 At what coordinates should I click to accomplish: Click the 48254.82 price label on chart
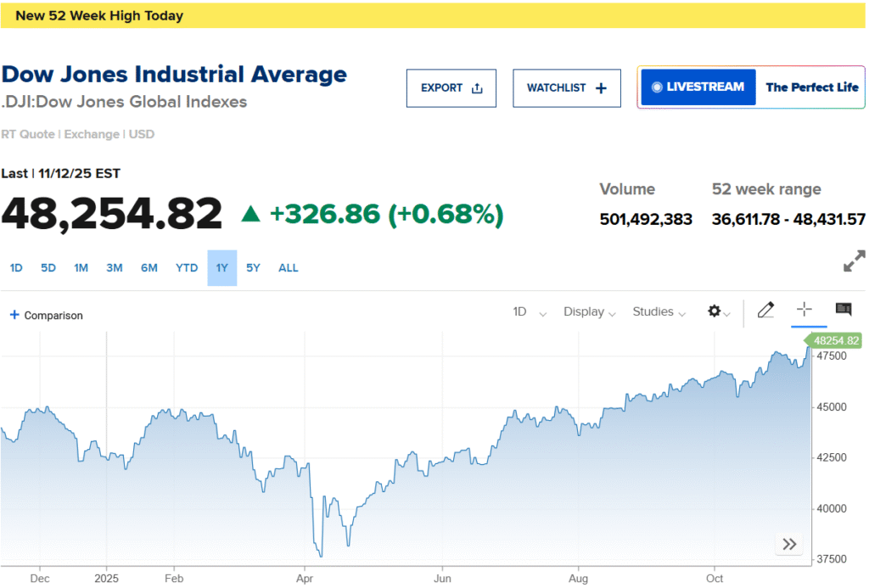coord(835,341)
